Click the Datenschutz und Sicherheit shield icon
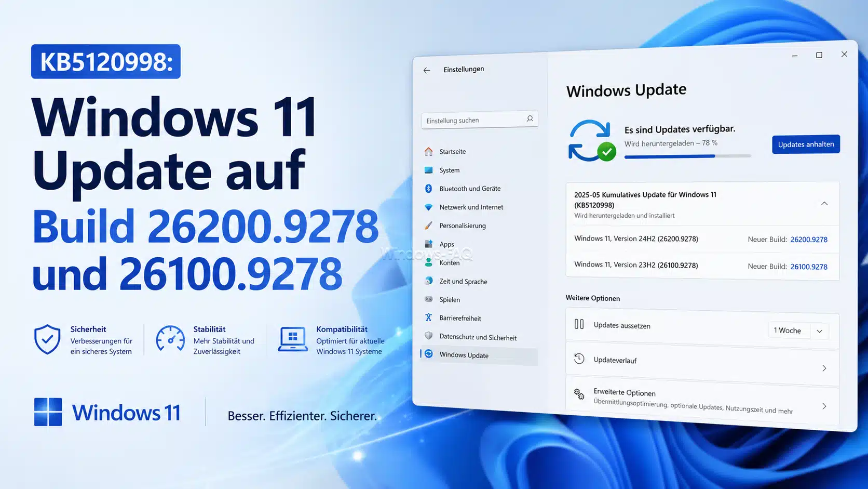This screenshot has height=489, width=868. (x=428, y=336)
